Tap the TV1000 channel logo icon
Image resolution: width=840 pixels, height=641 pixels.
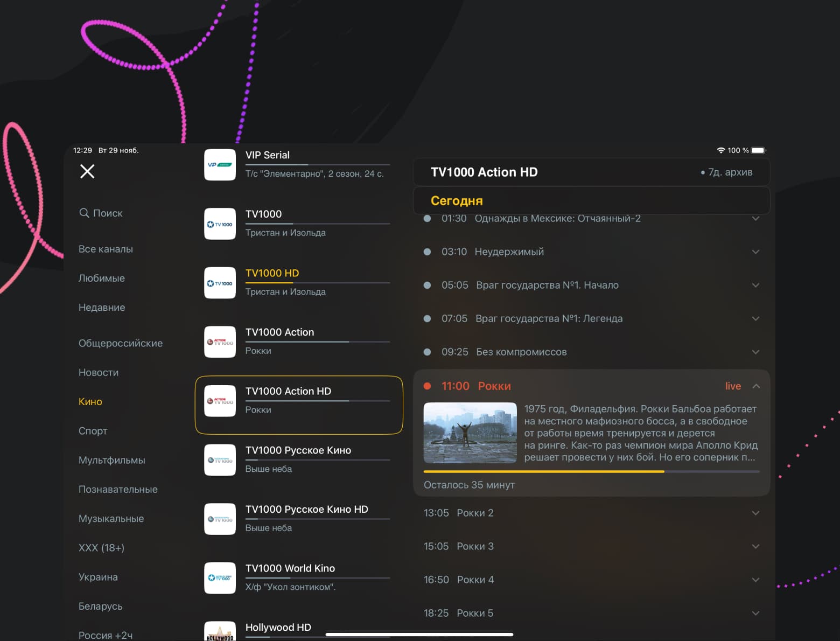click(220, 224)
